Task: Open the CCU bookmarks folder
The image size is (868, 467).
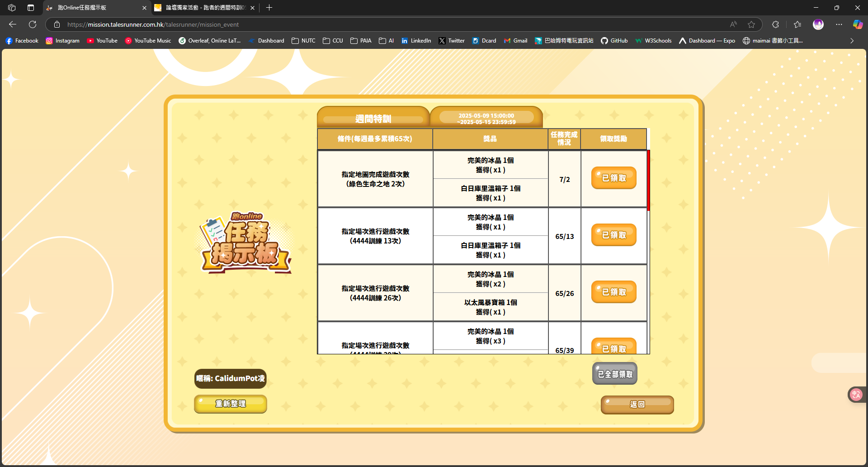Action: pyautogui.click(x=333, y=41)
